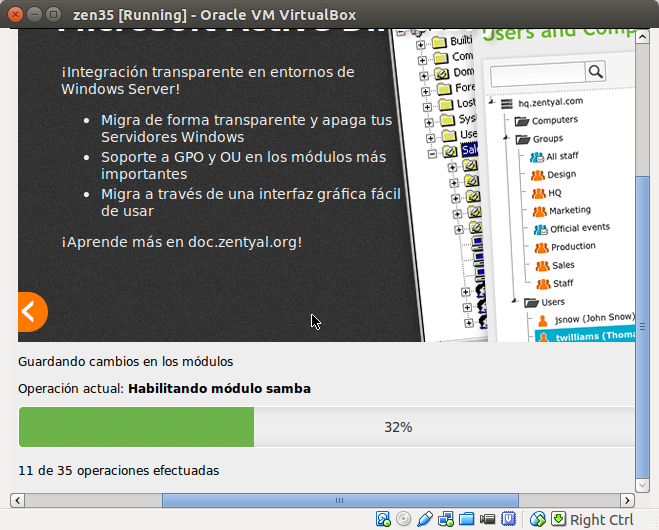Image resolution: width=659 pixels, height=530 pixels.
Task: Click the search field in Users and Computers
Action: tap(538, 74)
